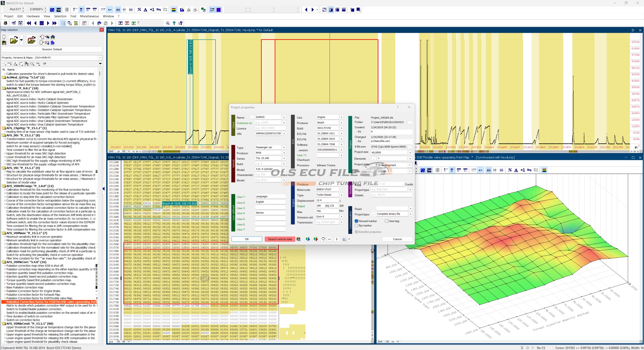The height and width of the screenshot is (350, 644).
Task: Open the Project state dropdown
Action: click(410, 165)
